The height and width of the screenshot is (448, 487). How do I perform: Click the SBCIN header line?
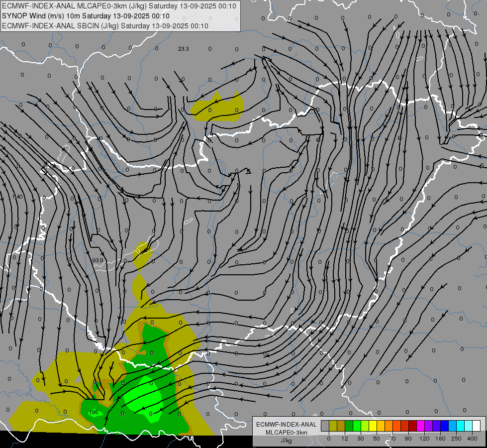tap(105, 26)
